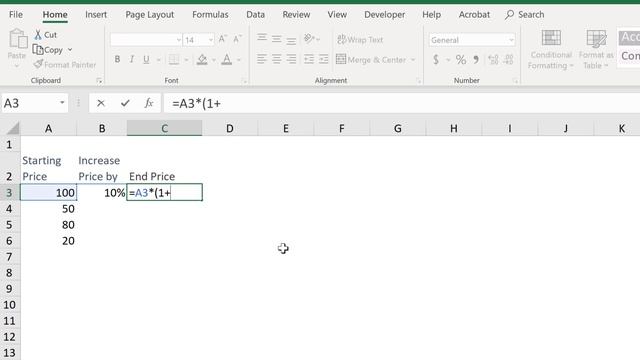The height and width of the screenshot is (360, 640).
Task: Switch to the Review tab
Action: click(x=296, y=15)
